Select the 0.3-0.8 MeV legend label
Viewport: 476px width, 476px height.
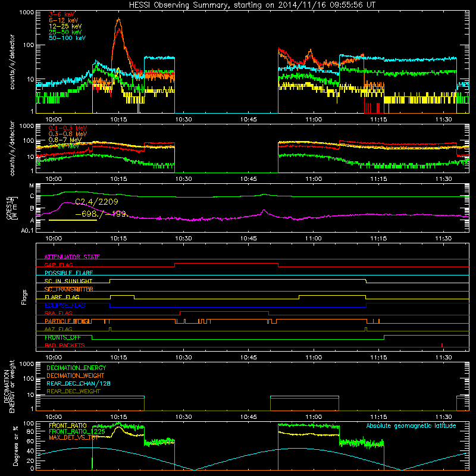pyautogui.click(x=68, y=134)
